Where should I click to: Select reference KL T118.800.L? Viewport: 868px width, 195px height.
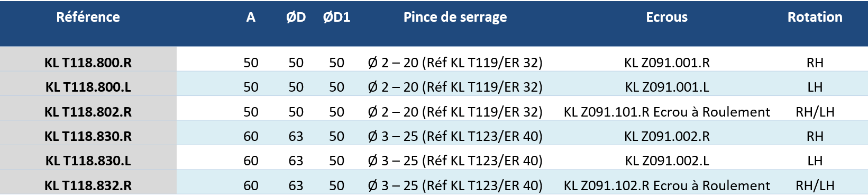point(88,87)
